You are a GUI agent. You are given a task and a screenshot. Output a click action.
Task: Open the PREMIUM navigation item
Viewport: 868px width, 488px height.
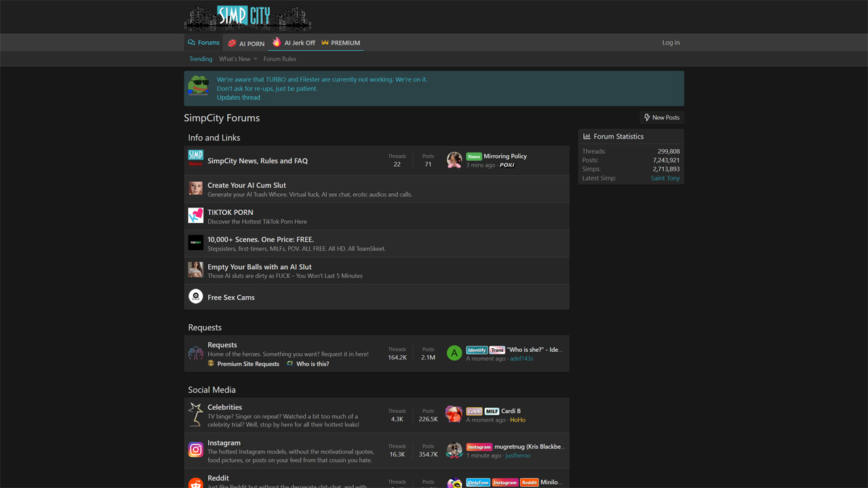pyautogui.click(x=341, y=43)
